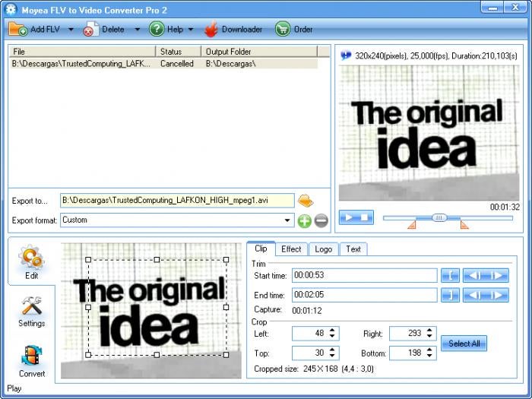This screenshot has width=532, height=399.
Task: Click the Status column header
Action: (x=179, y=52)
